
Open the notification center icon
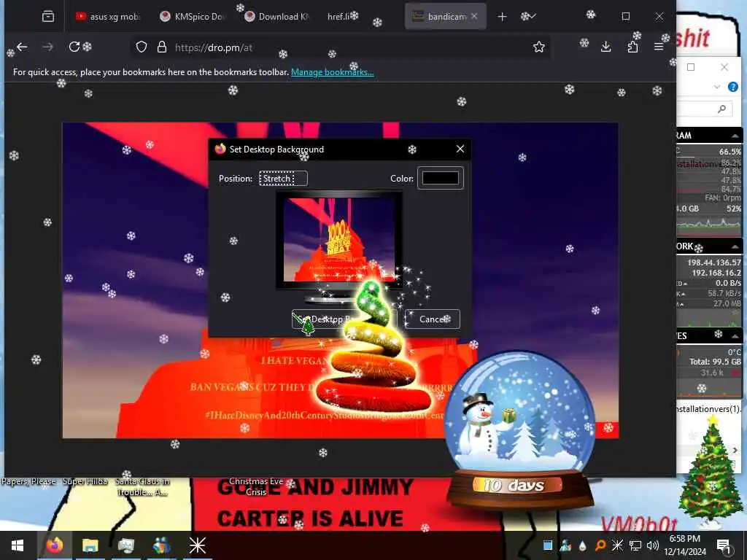point(724,546)
